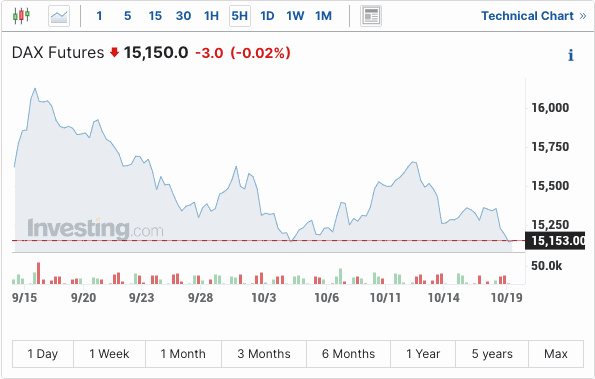Show the 6 Months range
The image size is (595, 379).
(x=348, y=354)
